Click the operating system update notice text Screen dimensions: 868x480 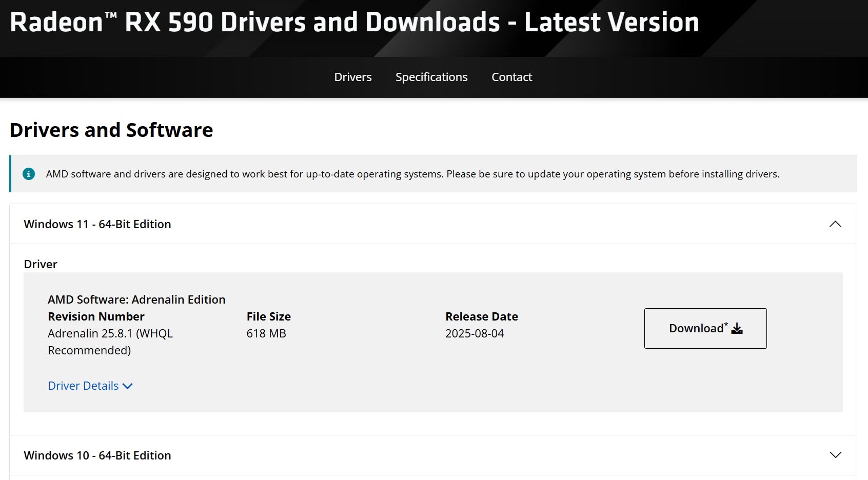click(x=412, y=174)
